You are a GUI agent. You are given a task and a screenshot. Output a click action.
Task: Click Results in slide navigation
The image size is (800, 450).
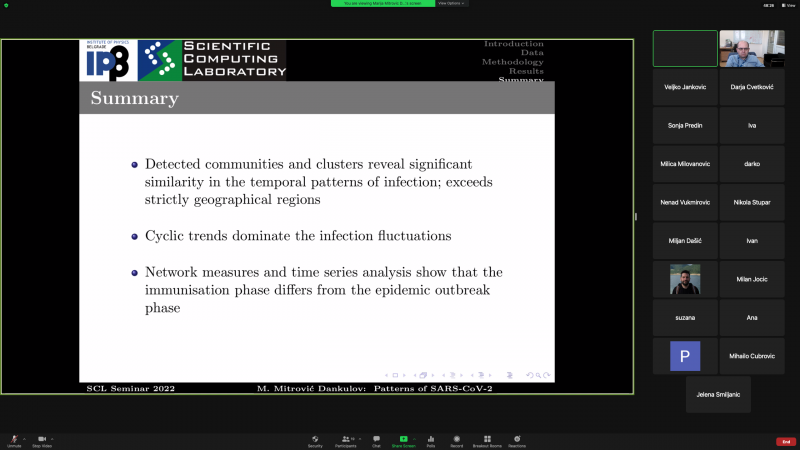click(x=526, y=71)
